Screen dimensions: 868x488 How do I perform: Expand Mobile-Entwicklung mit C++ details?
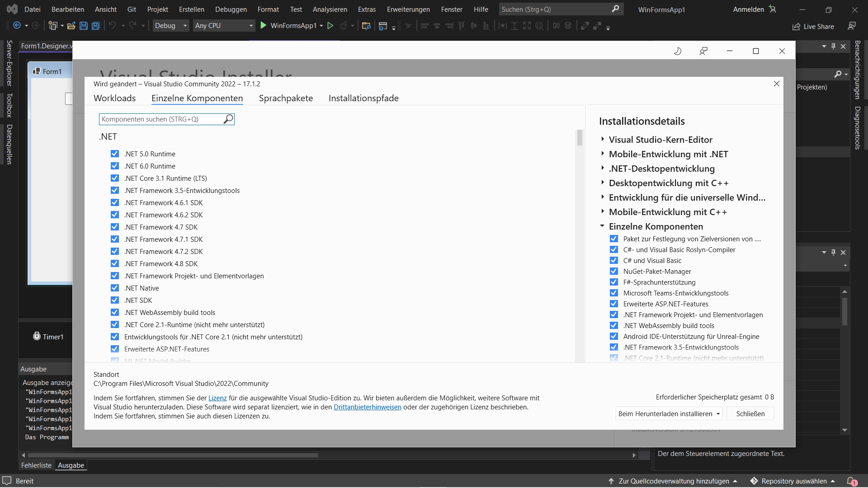pos(603,211)
